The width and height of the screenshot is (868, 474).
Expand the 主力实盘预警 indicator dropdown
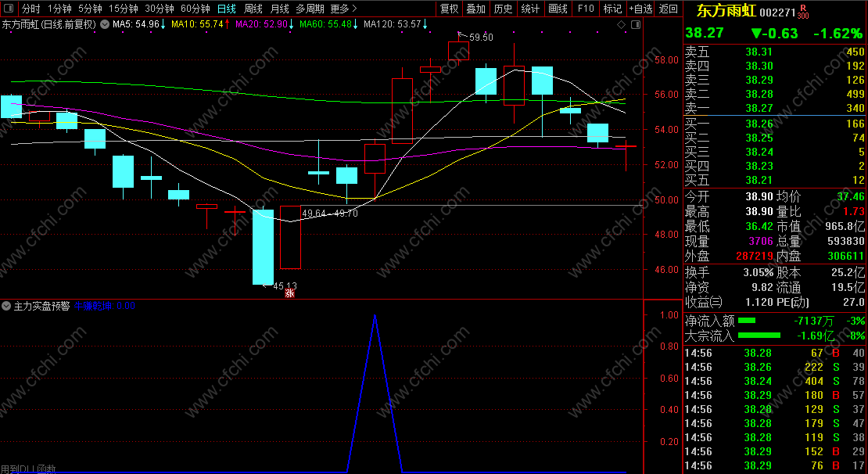pyautogui.click(x=6, y=306)
